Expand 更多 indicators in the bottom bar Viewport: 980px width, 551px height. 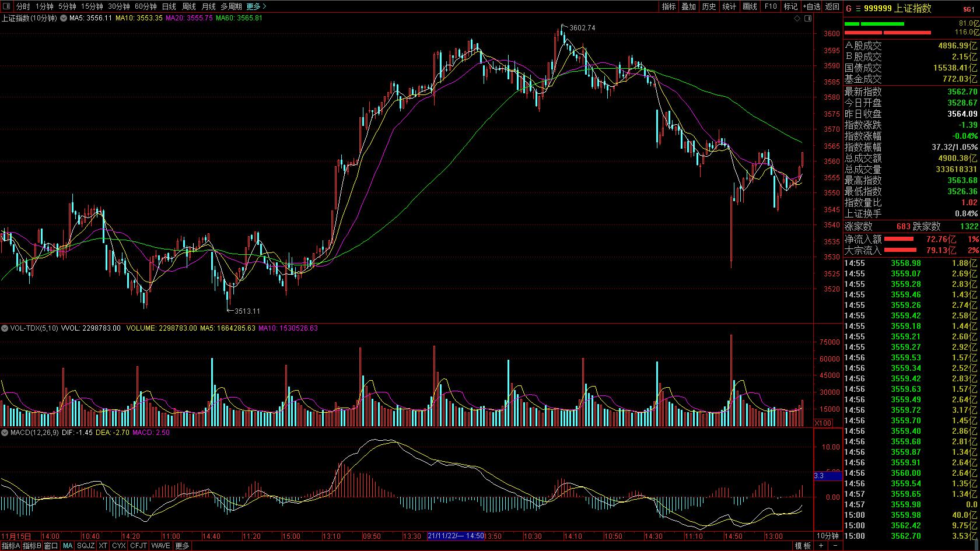[x=182, y=546]
